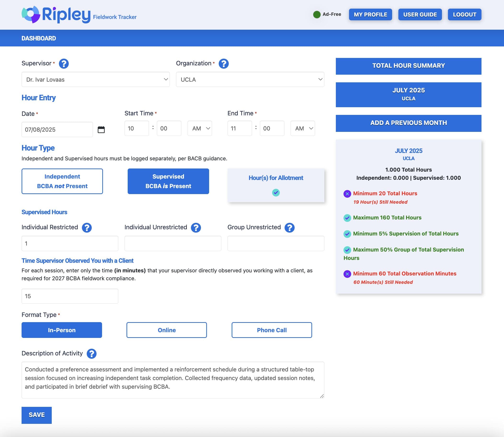The height and width of the screenshot is (437, 504).
Task: Click ADD A PREVIOUS MONTH
Action: click(x=409, y=123)
